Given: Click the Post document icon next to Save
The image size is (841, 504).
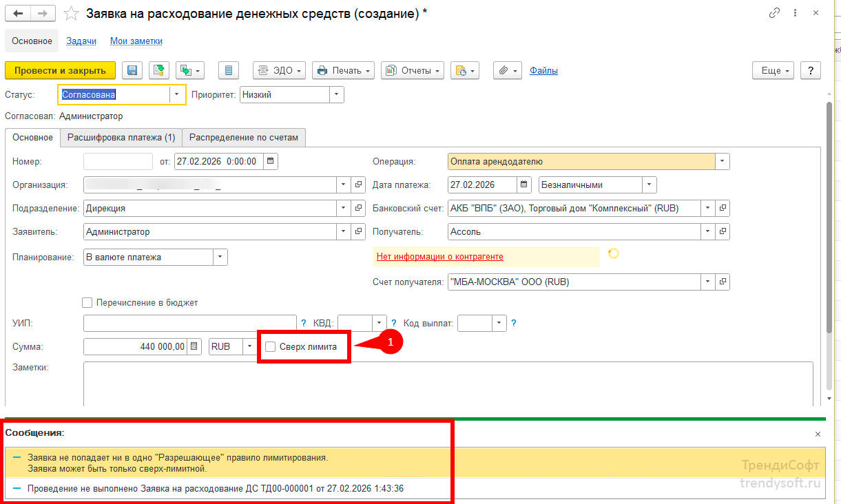Looking at the screenshot, I should pos(158,70).
